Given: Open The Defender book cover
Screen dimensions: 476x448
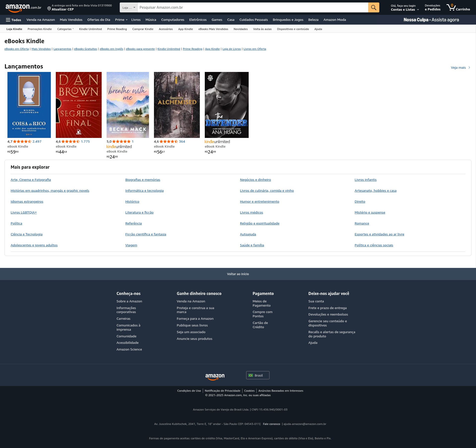Looking at the screenshot, I should pyautogui.click(x=227, y=105).
